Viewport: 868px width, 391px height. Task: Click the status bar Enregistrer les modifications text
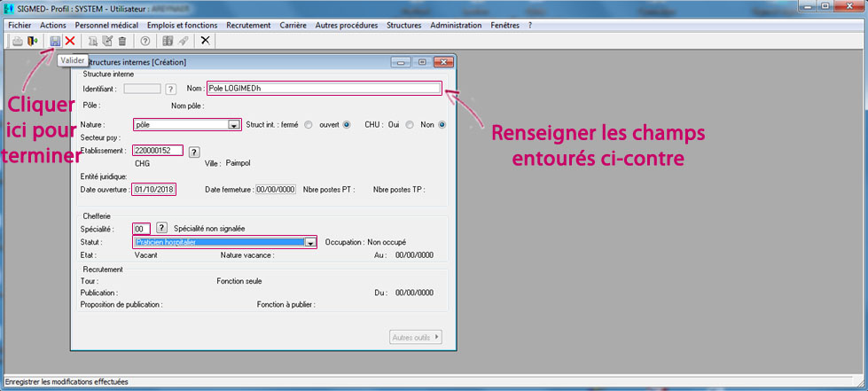tap(66, 381)
